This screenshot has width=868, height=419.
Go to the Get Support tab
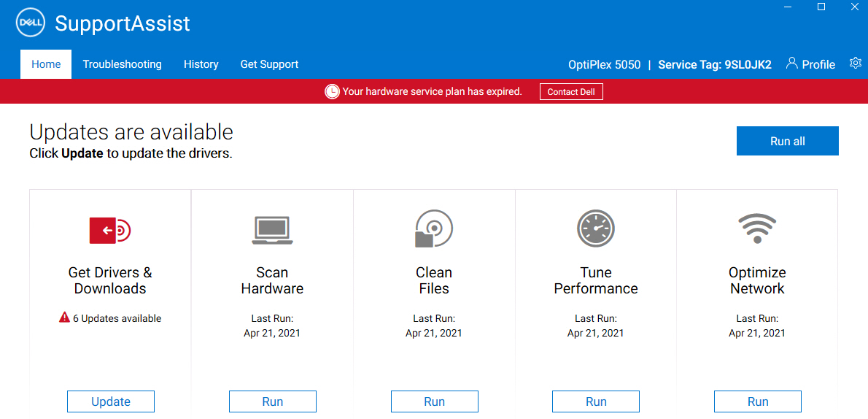coord(269,64)
